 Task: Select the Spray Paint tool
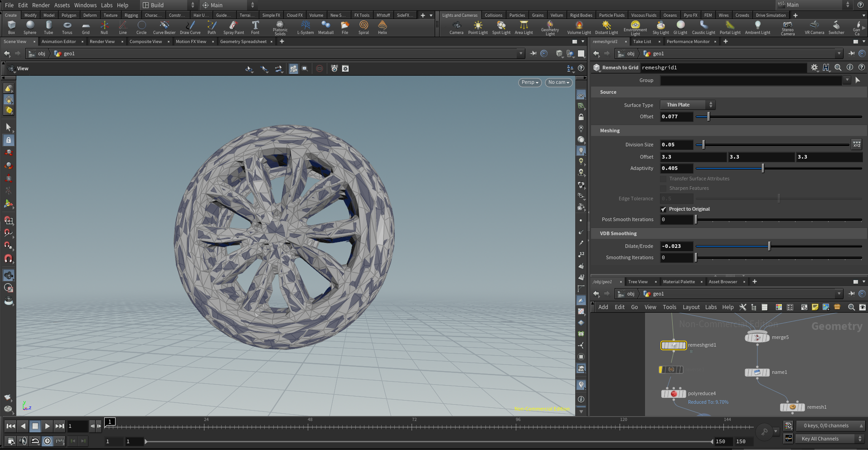click(233, 28)
